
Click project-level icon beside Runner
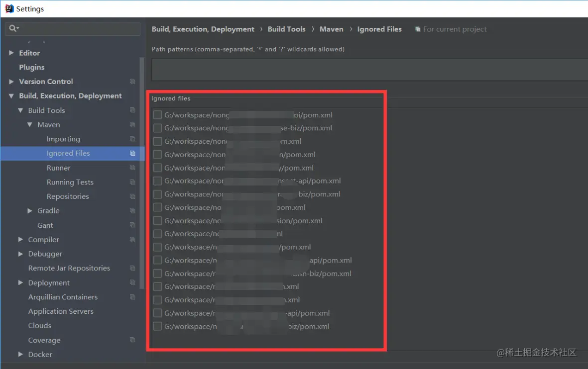point(132,168)
